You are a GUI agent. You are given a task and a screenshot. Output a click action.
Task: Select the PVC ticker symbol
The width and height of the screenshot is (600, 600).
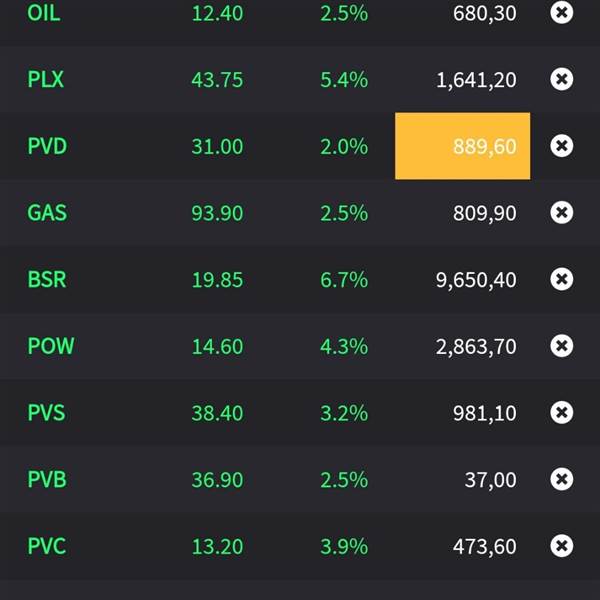[47, 546]
